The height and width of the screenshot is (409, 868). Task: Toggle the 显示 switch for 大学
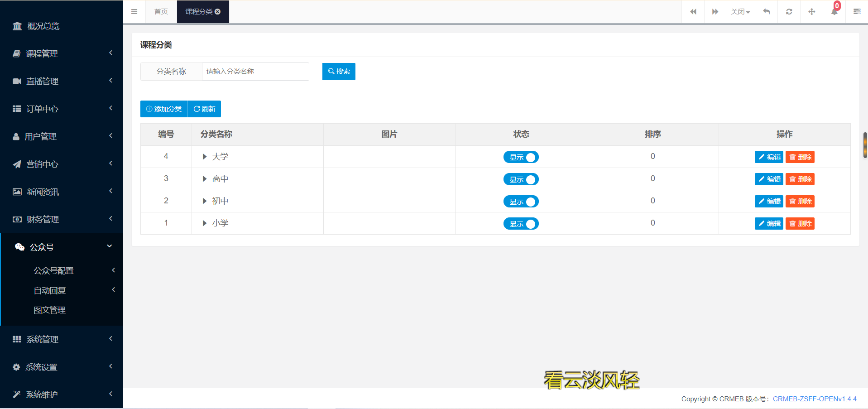tap(521, 157)
